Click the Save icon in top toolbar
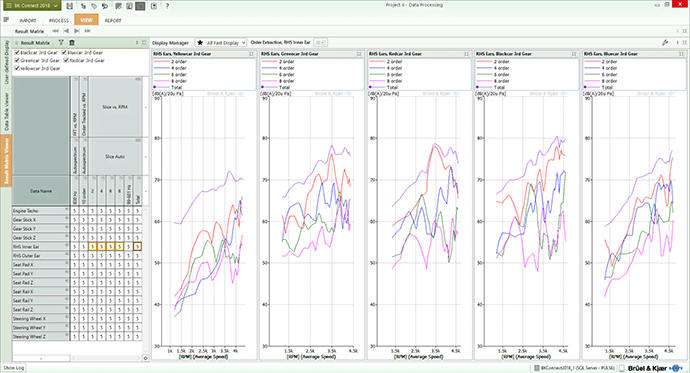 pos(70,6)
